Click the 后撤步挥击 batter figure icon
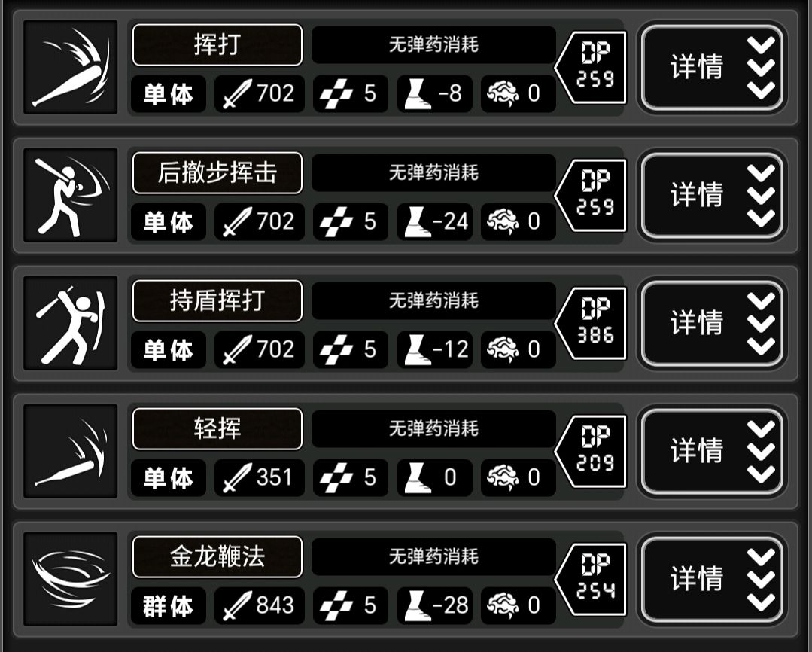 coord(71,196)
